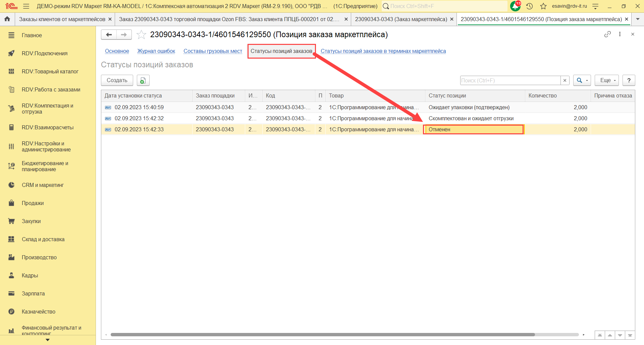Click Казначейство coin icon
The height and width of the screenshot is (345, 644).
tap(11, 312)
